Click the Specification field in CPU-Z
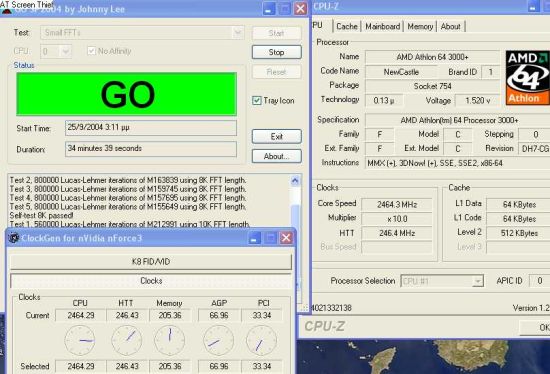Viewport: 550px width, 374px height. pyautogui.click(x=458, y=120)
